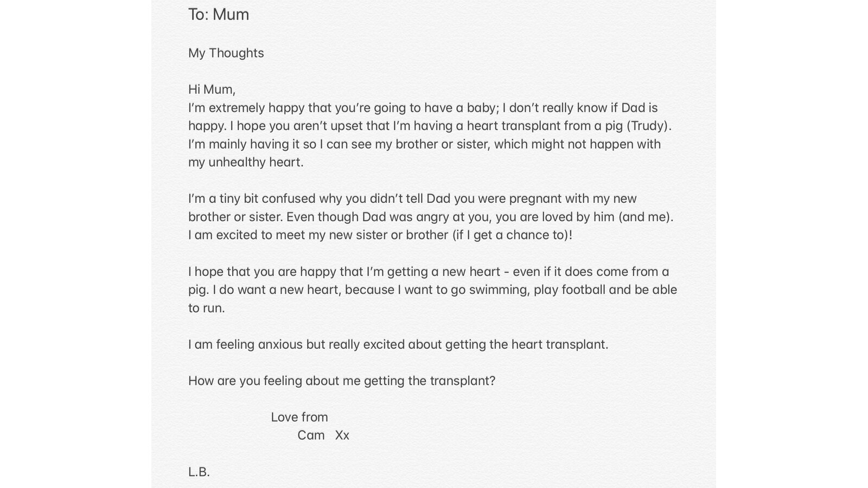Click '(if I get a chance to)!' text

(512, 235)
